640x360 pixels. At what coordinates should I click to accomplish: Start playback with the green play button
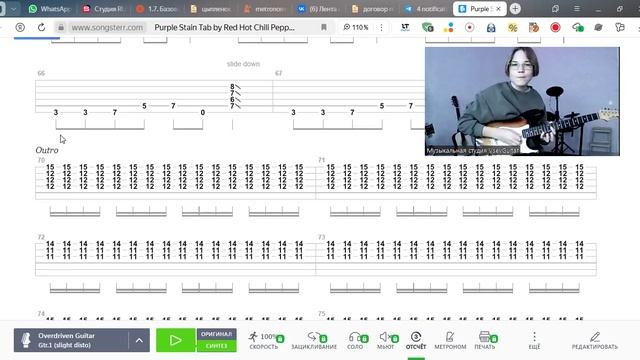[176, 340]
